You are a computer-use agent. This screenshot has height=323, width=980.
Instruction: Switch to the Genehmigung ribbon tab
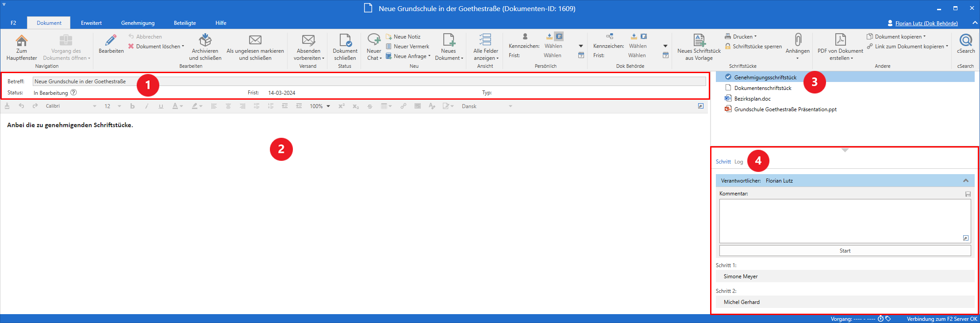138,23
